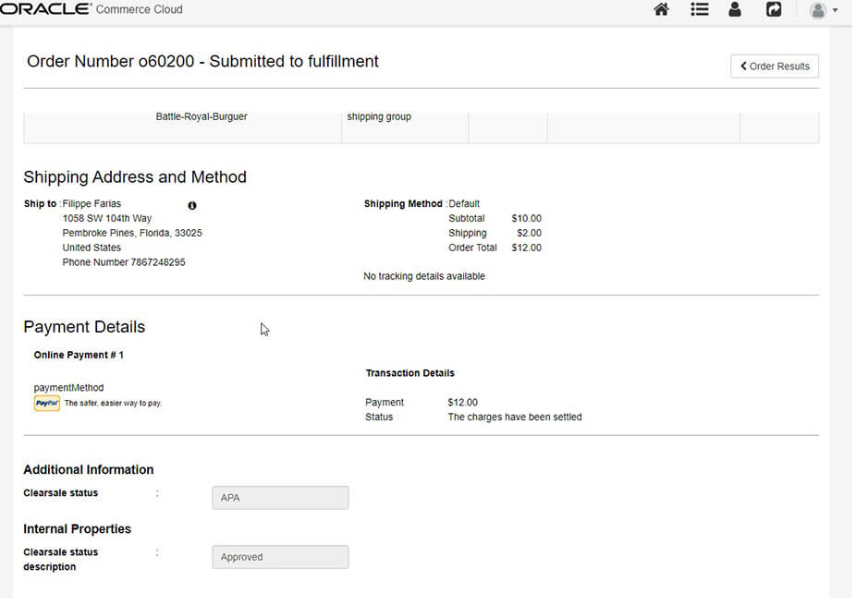
Task: Click the shipping group cell in item row
Action: [x=379, y=117]
